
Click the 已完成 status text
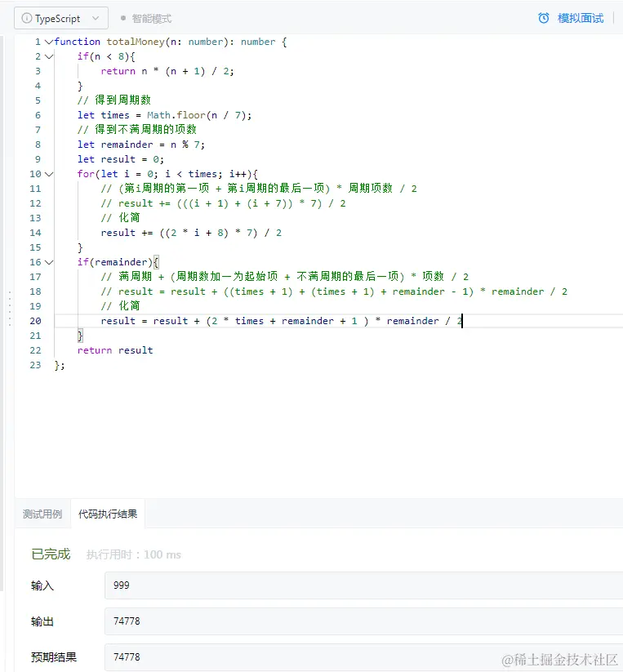click(x=51, y=554)
